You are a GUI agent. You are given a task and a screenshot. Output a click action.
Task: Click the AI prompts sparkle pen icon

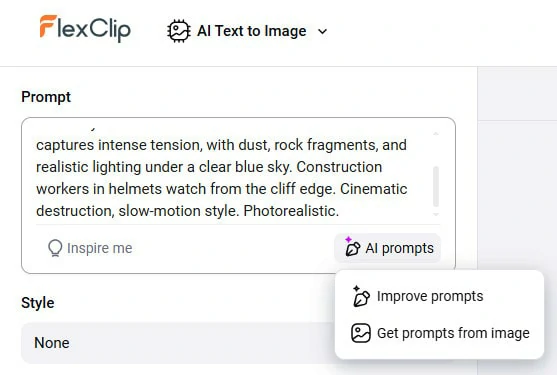tap(352, 246)
